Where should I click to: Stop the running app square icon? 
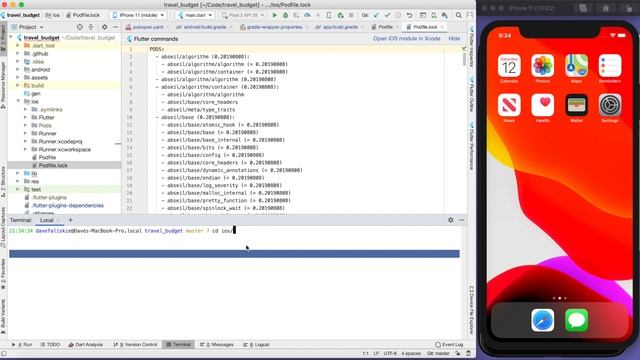coord(351,15)
